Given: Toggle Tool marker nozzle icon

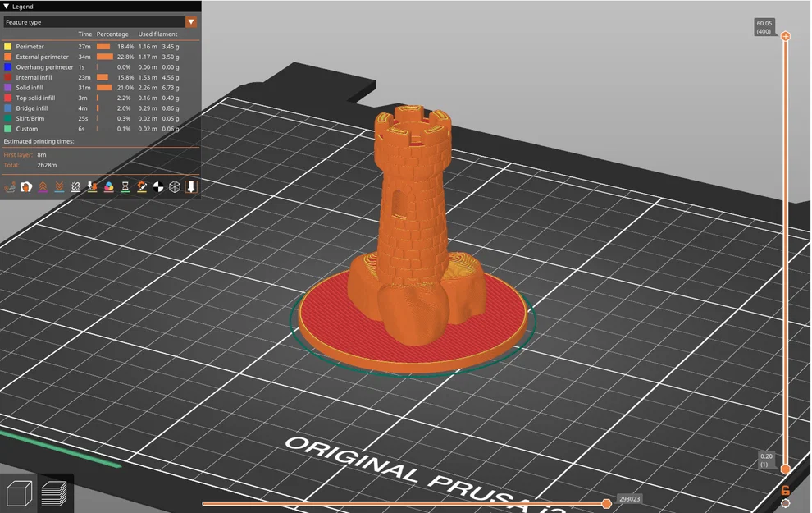Looking at the screenshot, I should click(191, 187).
